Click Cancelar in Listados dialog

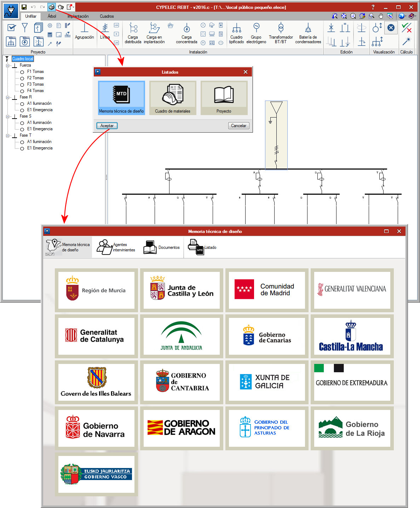click(238, 126)
